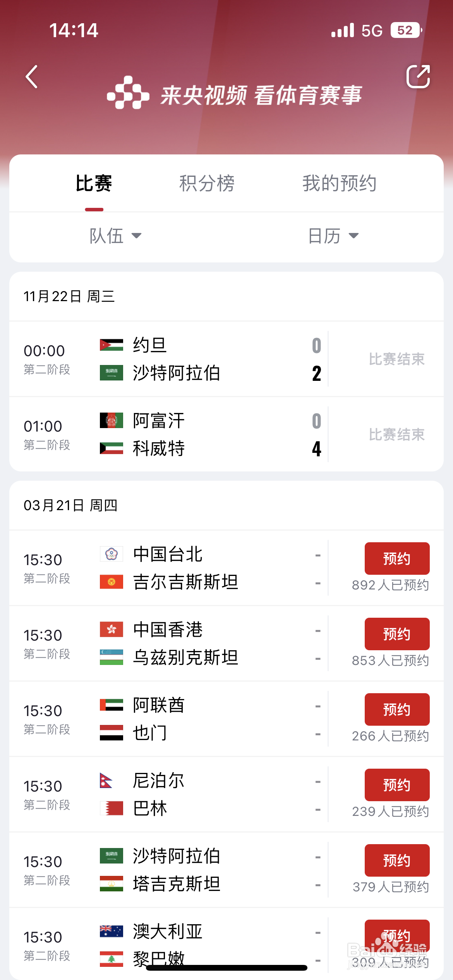This screenshot has height=980, width=453.
Task: Switch to the 积分榜 standings tab
Action: 207,183
